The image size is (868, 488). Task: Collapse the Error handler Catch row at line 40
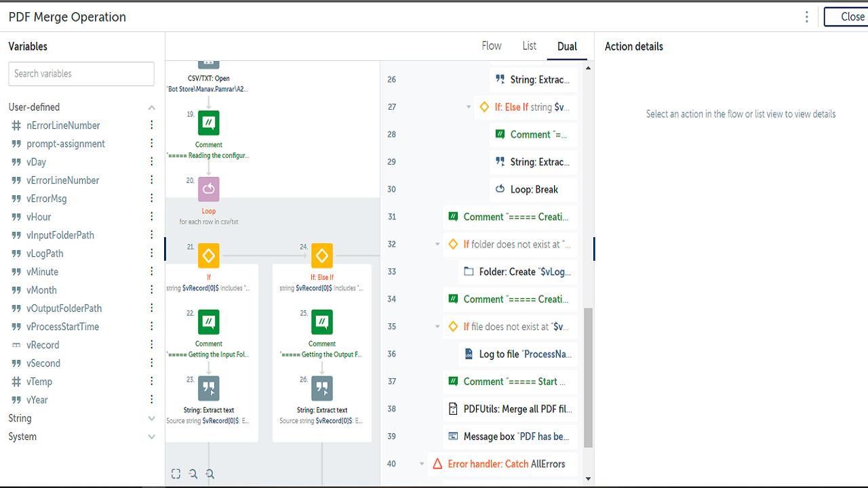tap(422, 464)
